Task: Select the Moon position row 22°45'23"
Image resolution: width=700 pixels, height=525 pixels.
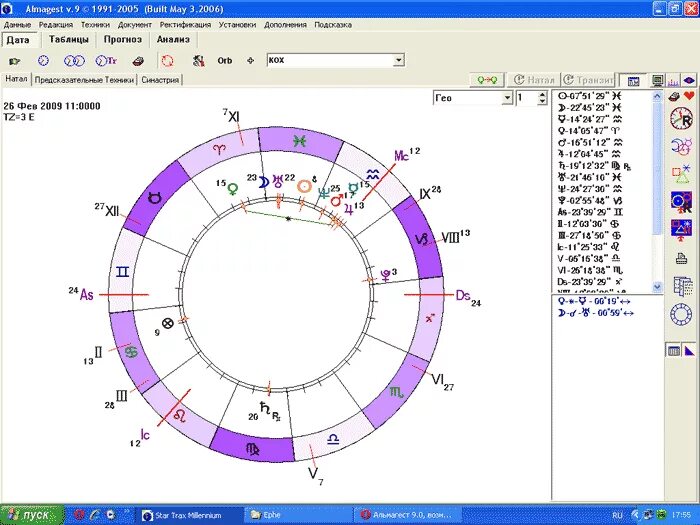Action: click(x=590, y=108)
